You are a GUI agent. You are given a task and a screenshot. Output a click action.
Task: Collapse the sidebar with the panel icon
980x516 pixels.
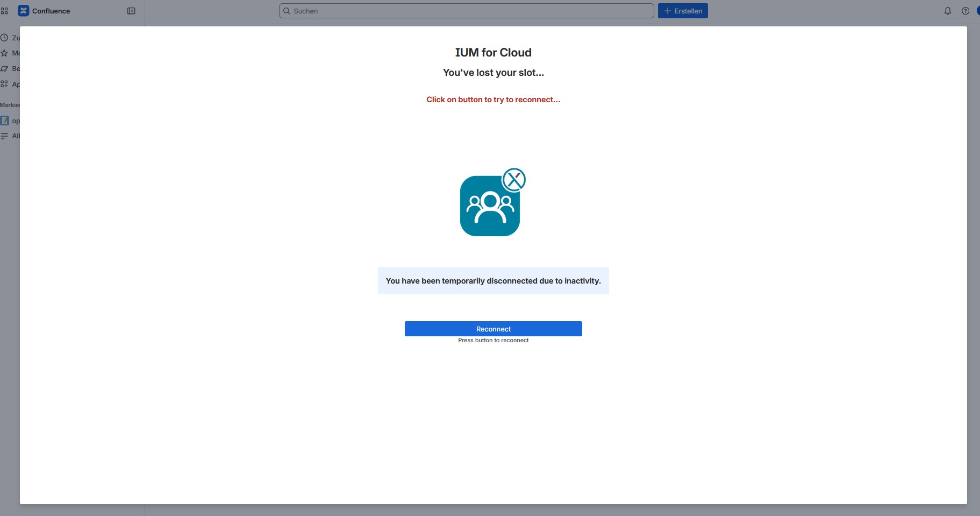pyautogui.click(x=131, y=11)
